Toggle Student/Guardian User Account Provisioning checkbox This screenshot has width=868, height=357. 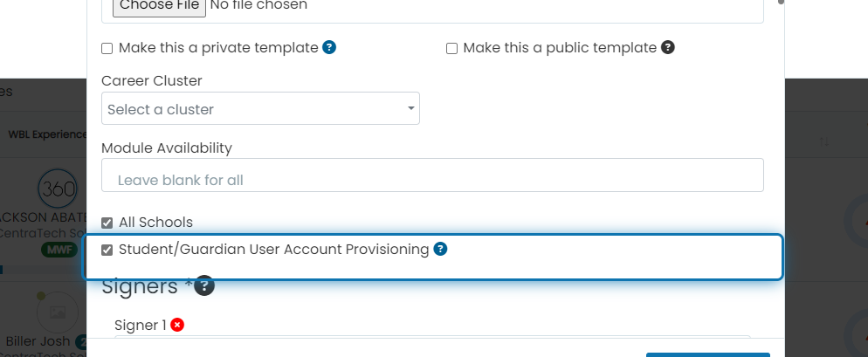(107, 251)
